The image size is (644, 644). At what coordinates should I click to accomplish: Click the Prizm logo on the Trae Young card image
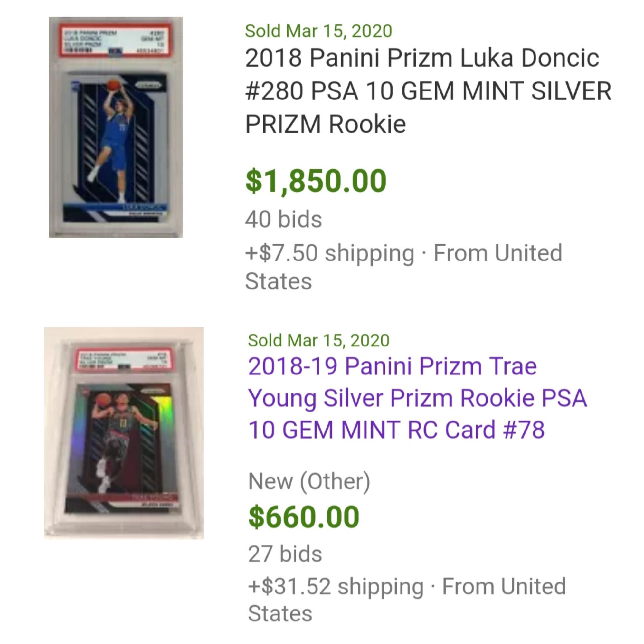(x=153, y=390)
